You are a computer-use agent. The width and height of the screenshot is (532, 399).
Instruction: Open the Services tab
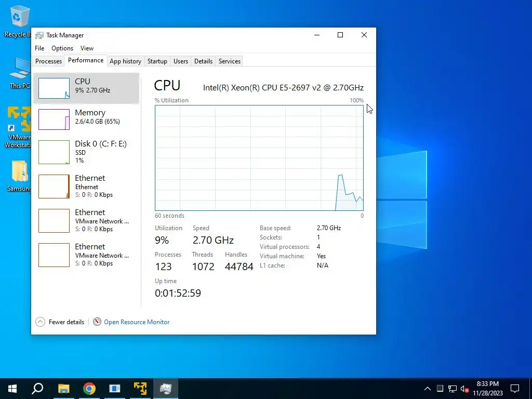[x=229, y=61]
